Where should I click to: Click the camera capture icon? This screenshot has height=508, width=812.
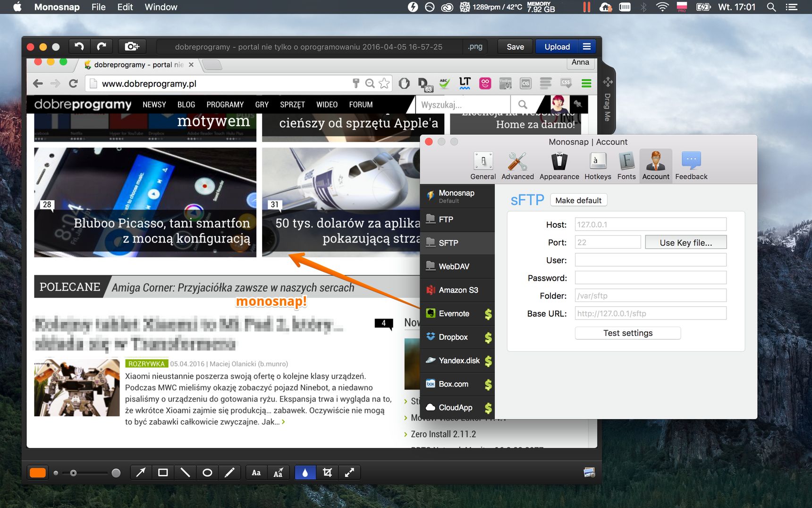tap(132, 46)
